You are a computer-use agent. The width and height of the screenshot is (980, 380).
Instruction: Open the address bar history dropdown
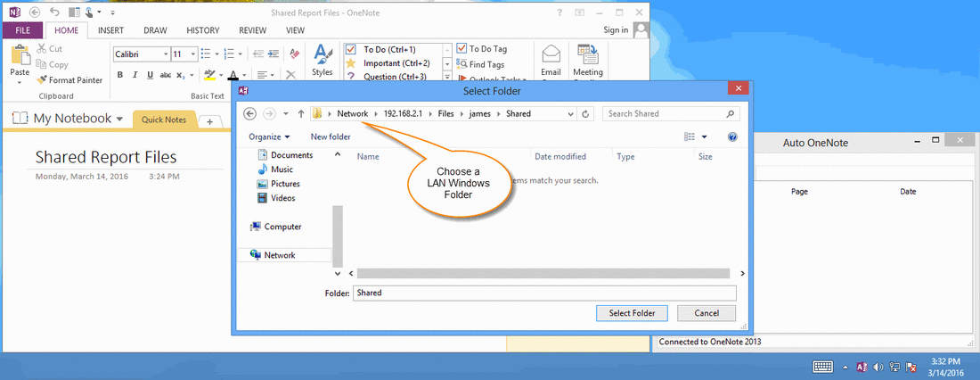[570, 114]
